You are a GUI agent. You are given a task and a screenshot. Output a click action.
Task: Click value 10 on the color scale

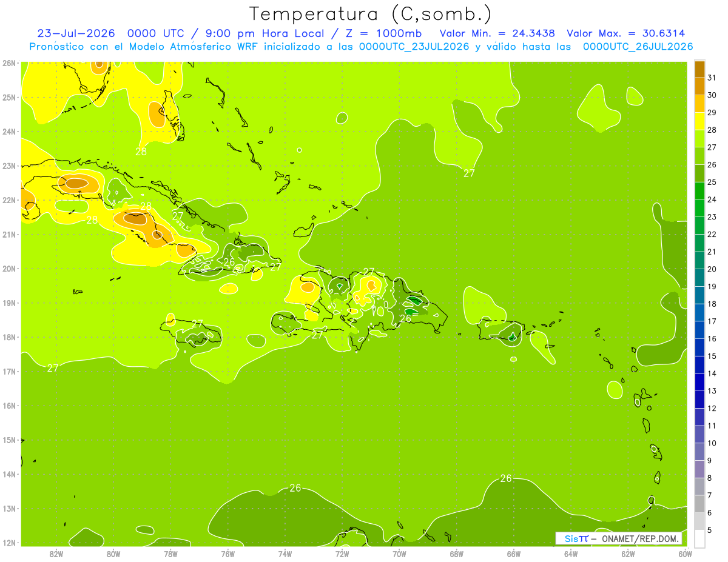pos(712,443)
